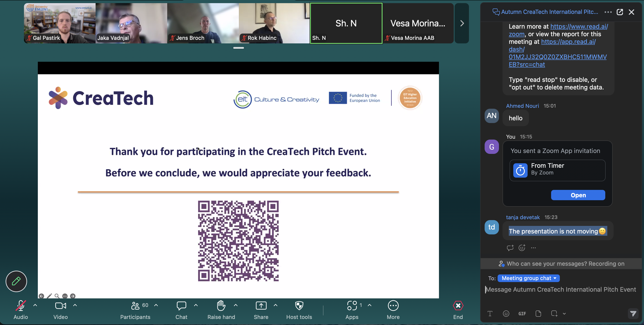
Task: Click 'Who can see your messages?' notice
Action: tap(561, 264)
